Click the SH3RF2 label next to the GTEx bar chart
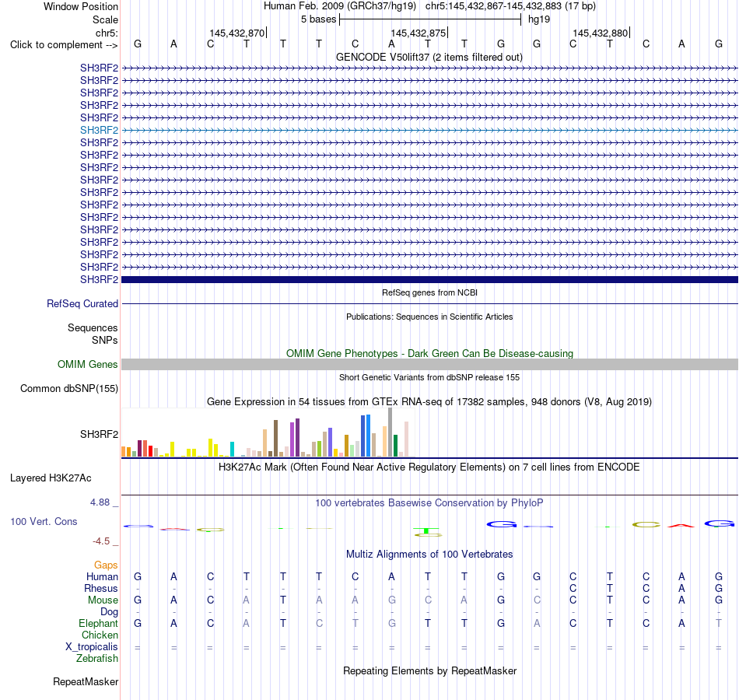This screenshot has height=700, width=739. [x=99, y=434]
